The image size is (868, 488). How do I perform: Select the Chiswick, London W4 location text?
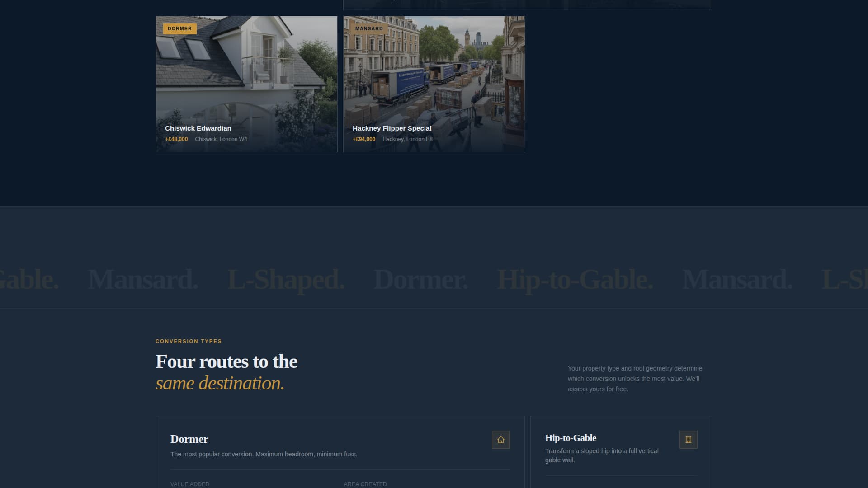(x=221, y=139)
